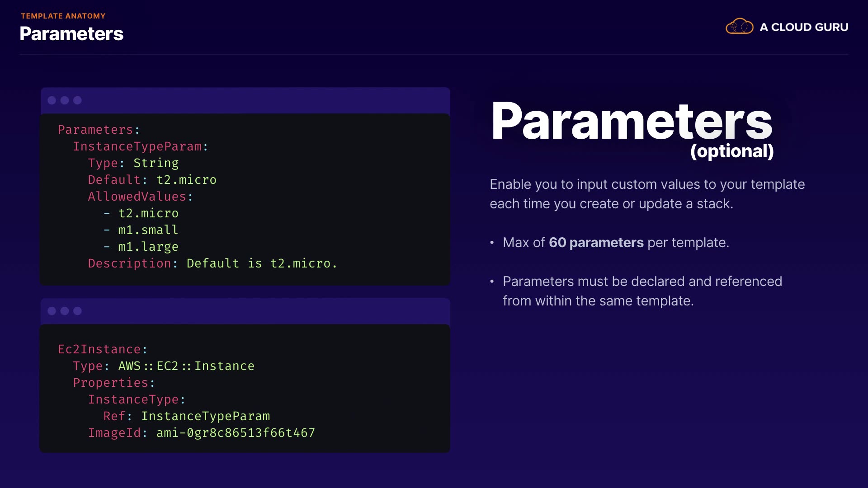Click the first dot of the Ec2Instance code window
This screenshot has height=488, width=868.
[52, 311]
